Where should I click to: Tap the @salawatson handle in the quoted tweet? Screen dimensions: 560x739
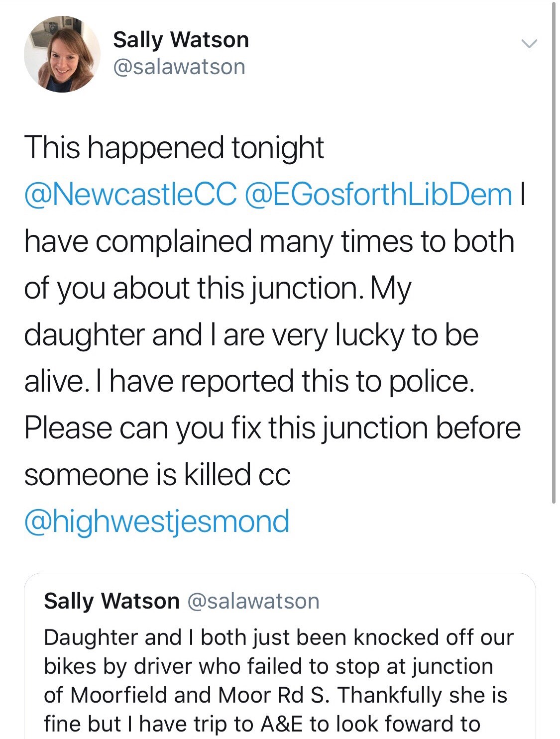tap(253, 601)
